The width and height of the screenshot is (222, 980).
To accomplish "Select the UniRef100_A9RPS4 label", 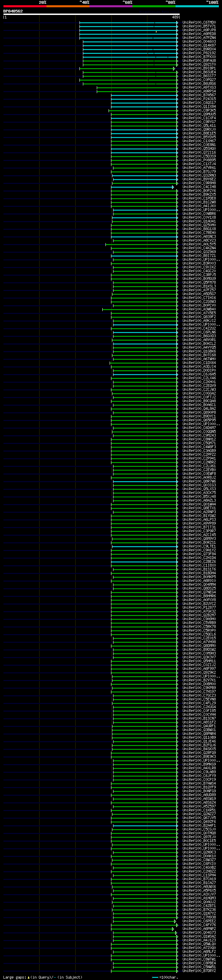I will 199,91.
